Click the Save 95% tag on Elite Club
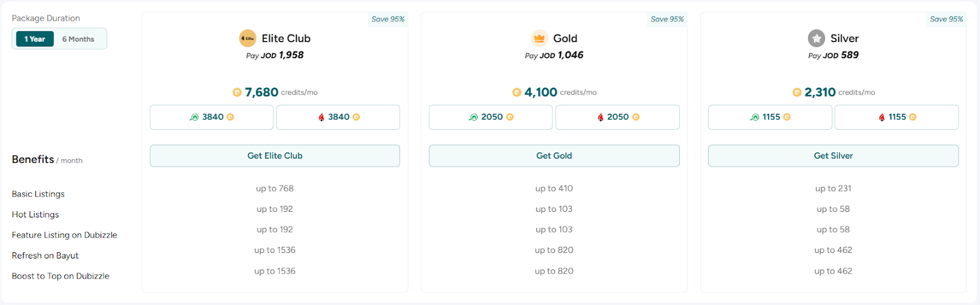This screenshot has width=980, height=305. 388,19
